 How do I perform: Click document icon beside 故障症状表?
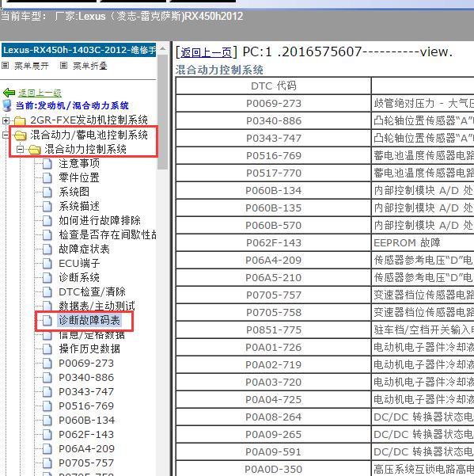47,249
